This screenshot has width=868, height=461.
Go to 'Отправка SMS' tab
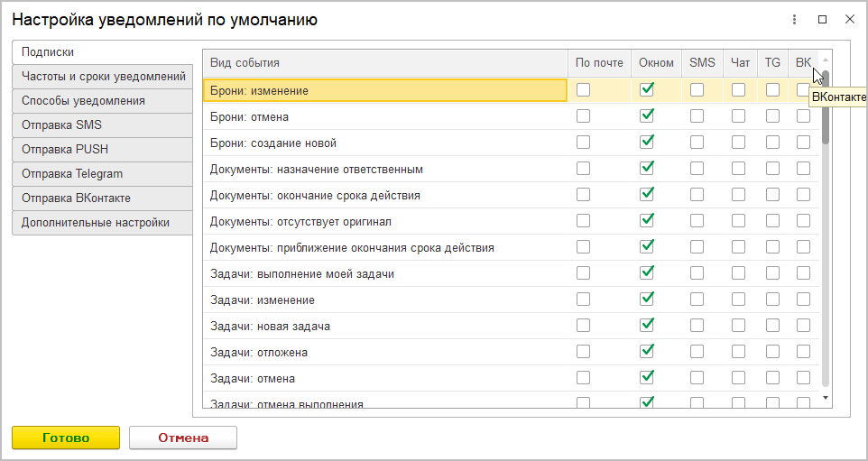point(103,125)
